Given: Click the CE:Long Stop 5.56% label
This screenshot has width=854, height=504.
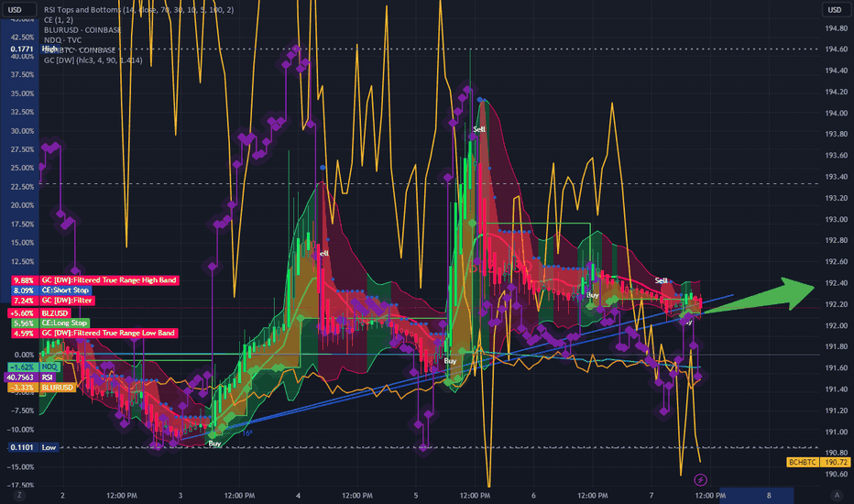Looking at the screenshot, I should tap(50, 323).
